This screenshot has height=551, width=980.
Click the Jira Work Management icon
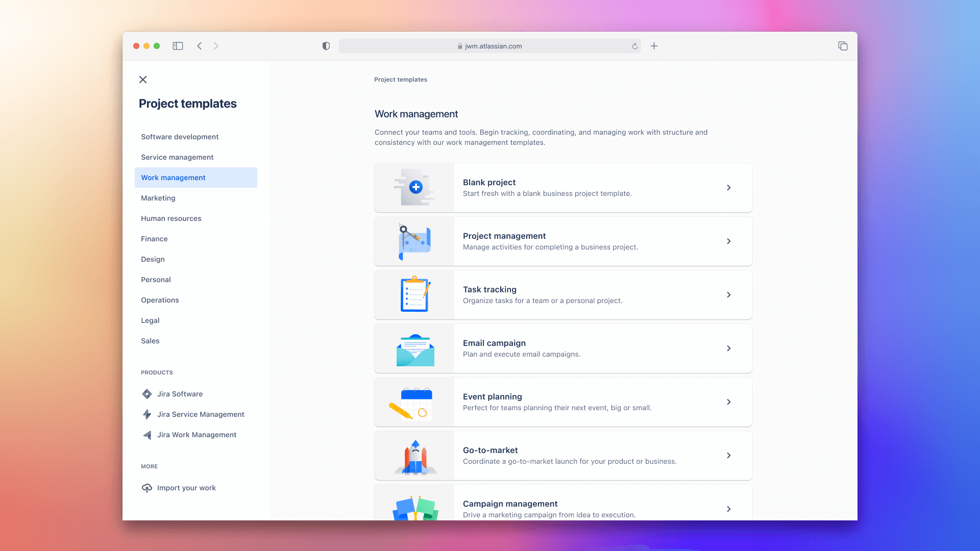(146, 435)
